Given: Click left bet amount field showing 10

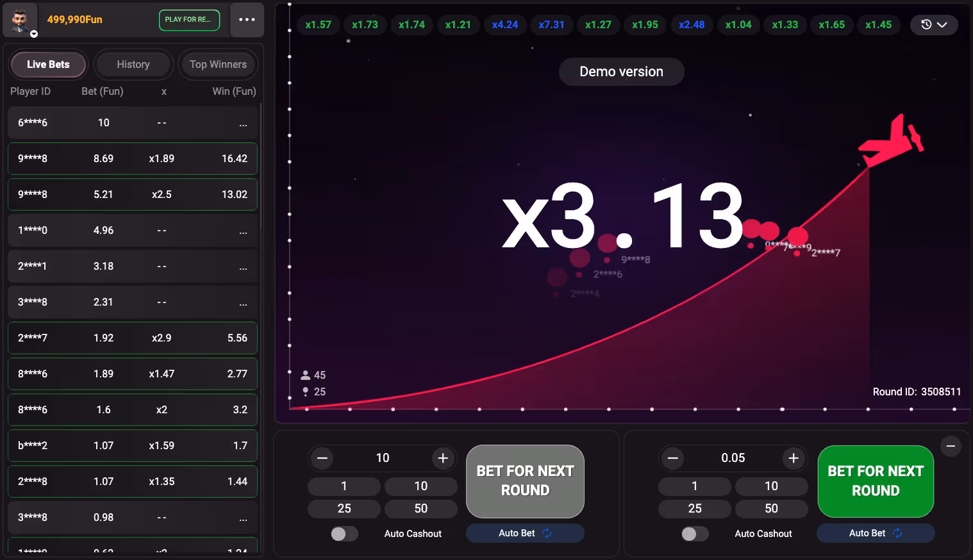Looking at the screenshot, I should [383, 458].
